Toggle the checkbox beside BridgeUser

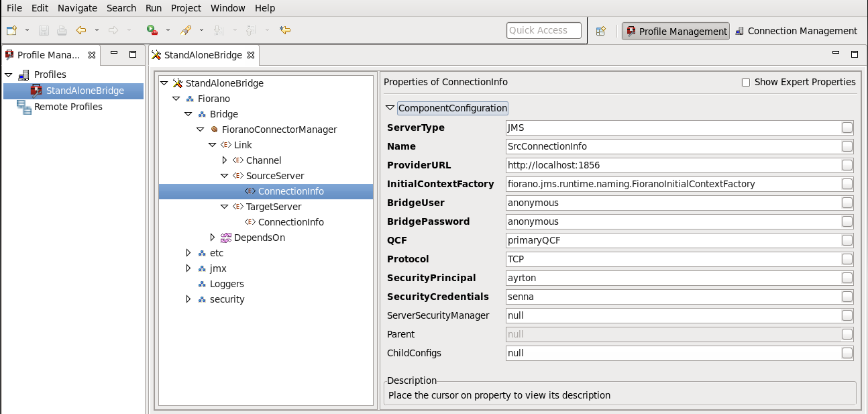847,203
